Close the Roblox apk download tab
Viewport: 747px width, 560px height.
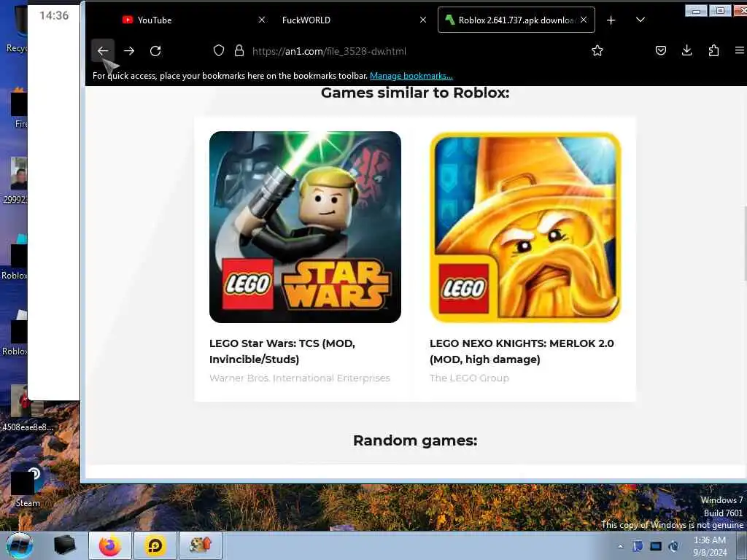pos(584,20)
